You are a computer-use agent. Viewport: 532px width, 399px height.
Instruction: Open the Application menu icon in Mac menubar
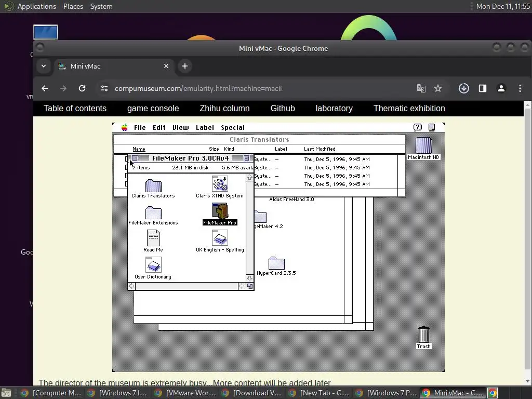pyautogui.click(x=432, y=128)
